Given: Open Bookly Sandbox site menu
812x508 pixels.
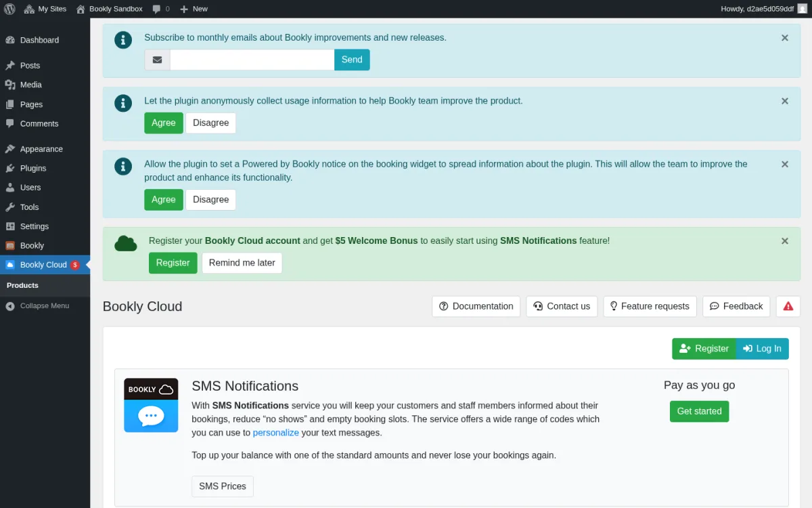Looking at the screenshot, I should point(109,9).
